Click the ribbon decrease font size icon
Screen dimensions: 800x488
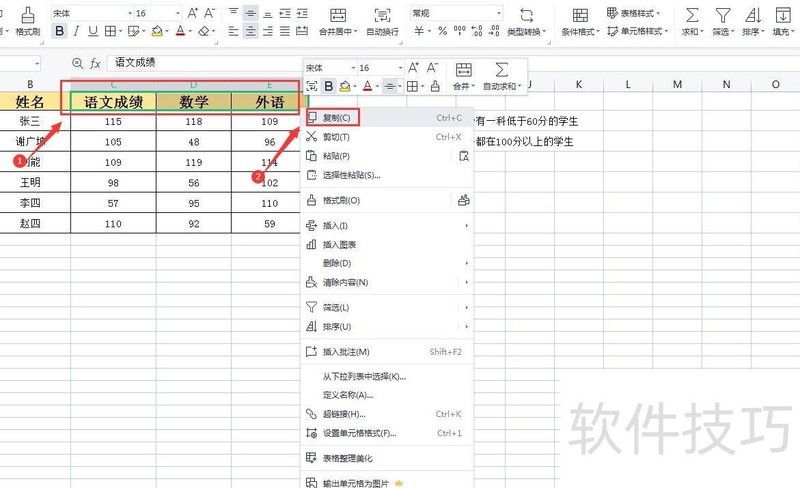(x=210, y=13)
